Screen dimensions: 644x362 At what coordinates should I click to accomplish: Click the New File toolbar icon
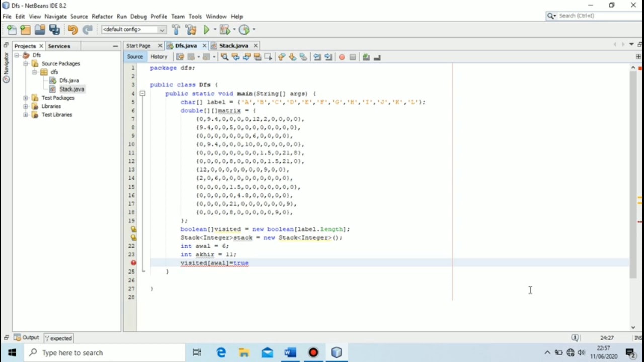pyautogui.click(x=11, y=30)
